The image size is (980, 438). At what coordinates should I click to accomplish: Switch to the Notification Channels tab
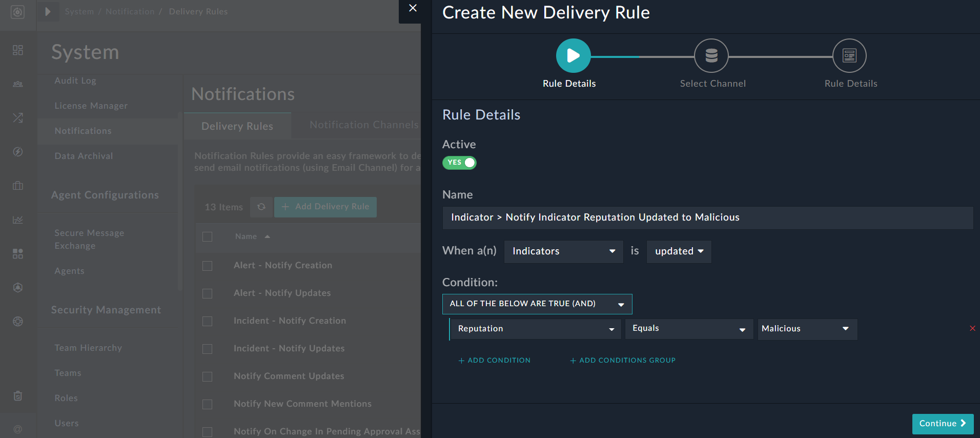point(364,125)
